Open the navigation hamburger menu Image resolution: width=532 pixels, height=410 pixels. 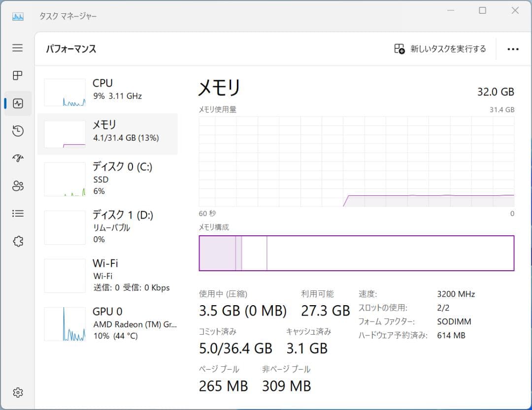tap(17, 48)
